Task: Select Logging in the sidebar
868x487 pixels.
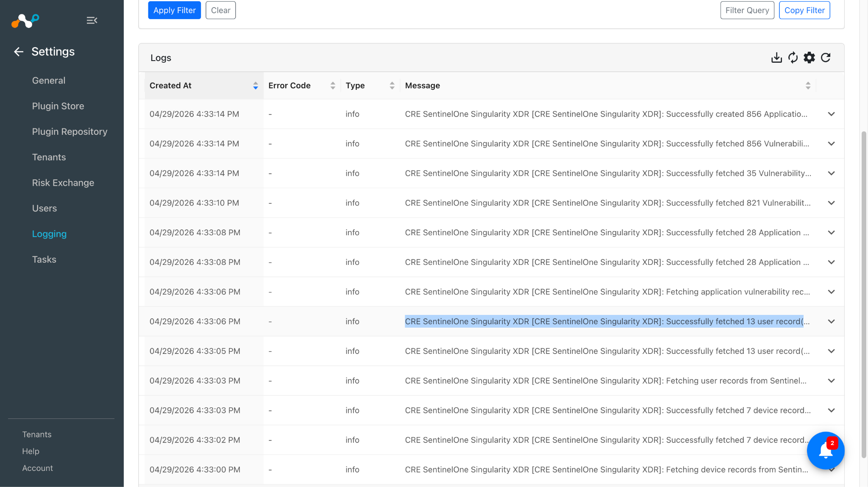Action: [50, 234]
